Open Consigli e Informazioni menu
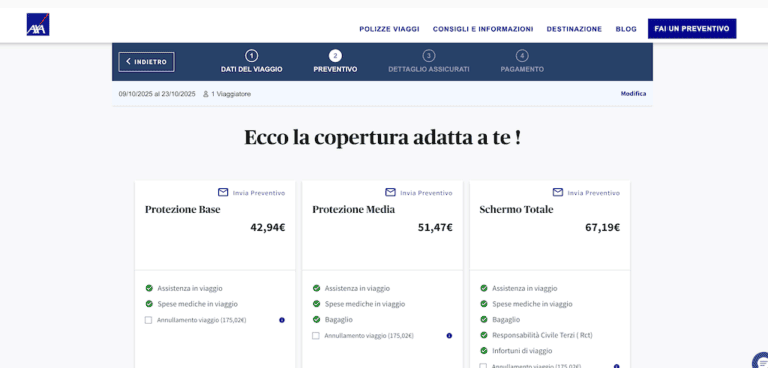This screenshot has width=768, height=368. 483,29
